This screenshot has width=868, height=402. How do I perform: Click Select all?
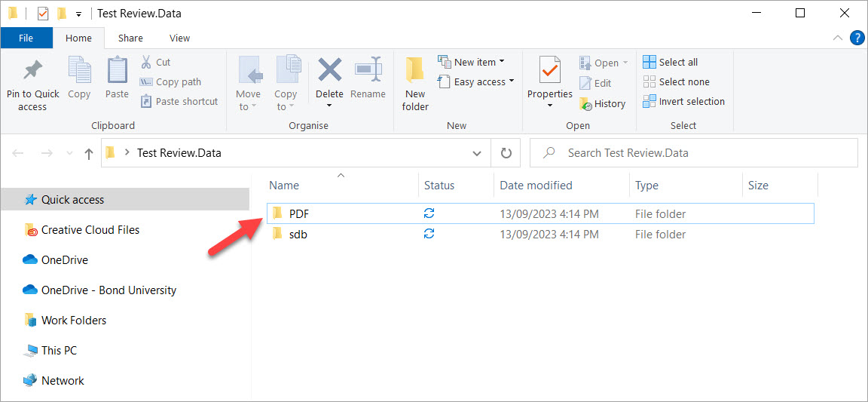click(671, 62)
